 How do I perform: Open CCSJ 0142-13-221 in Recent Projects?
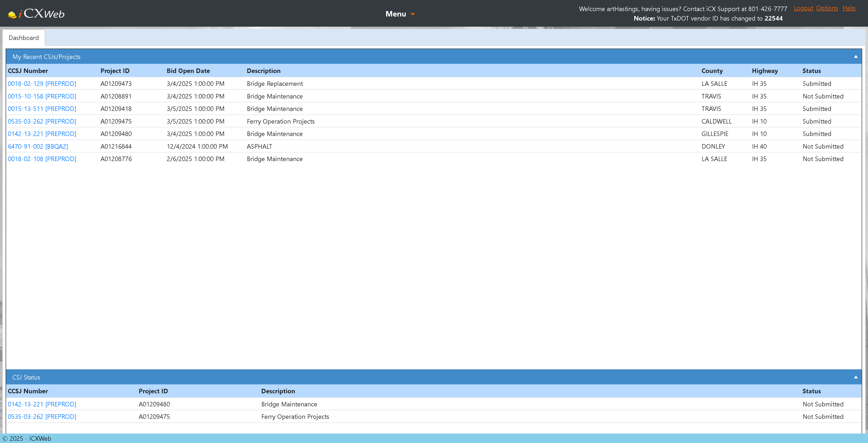coord(42,134)
